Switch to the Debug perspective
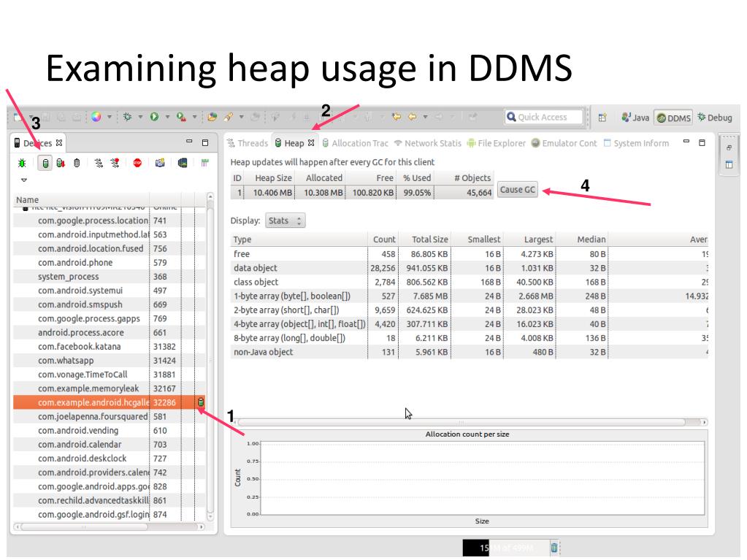 pyautogui.click(x=715, y=118)
